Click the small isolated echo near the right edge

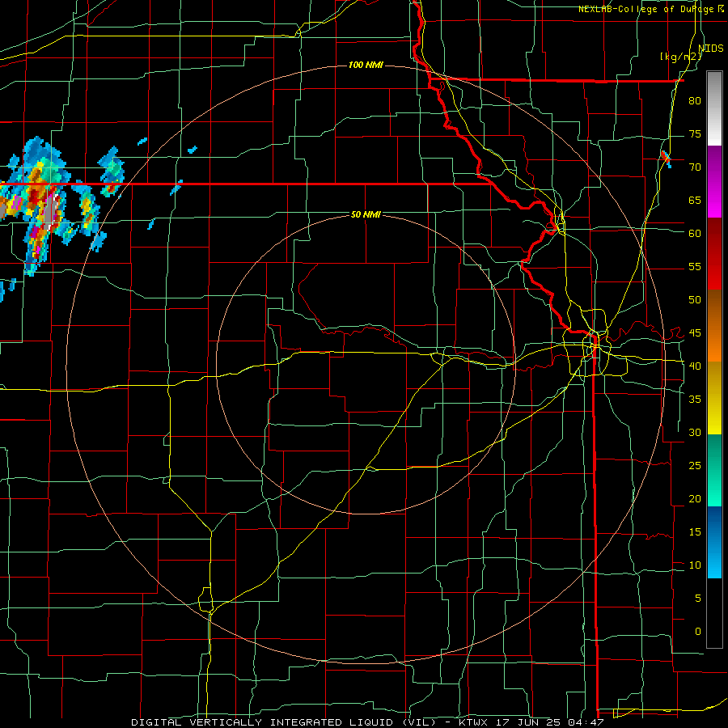point(666,159)
